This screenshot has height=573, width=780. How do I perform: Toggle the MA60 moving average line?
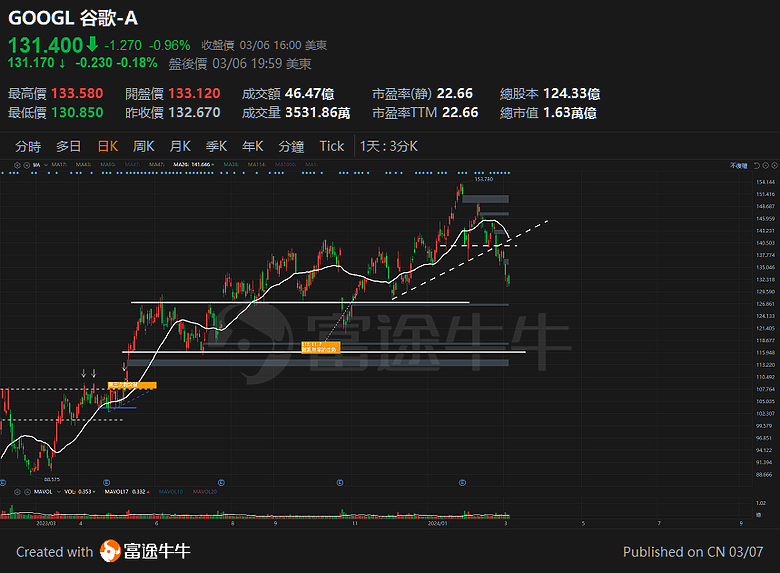click(x=108, y=165)
